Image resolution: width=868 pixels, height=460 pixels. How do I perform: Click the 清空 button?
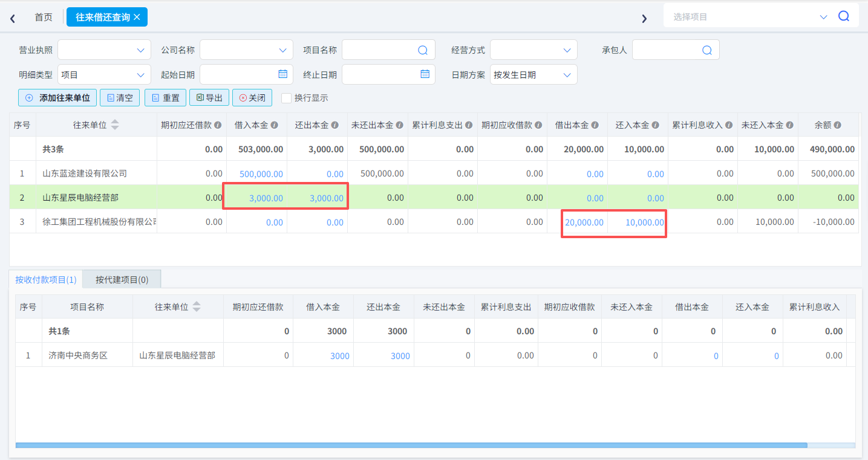[x=120, y=98]
